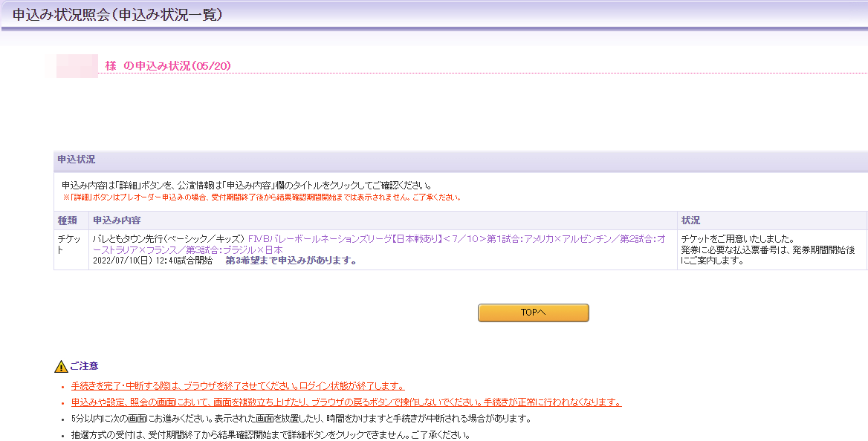Click the チケット cell in the 種類 column
The height and width of the screenshot is (441, 868).
point(71,244)
